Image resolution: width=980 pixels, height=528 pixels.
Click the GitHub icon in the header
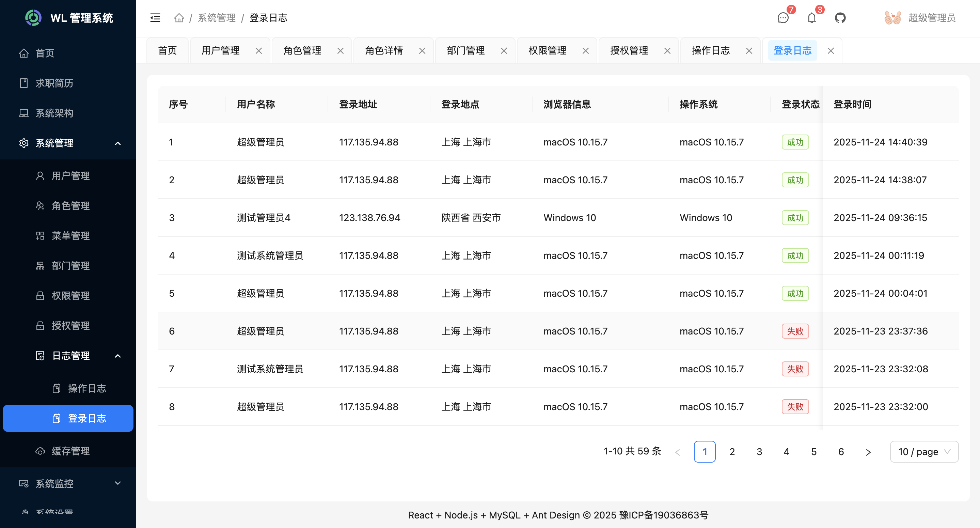click(x=840, y=18)
